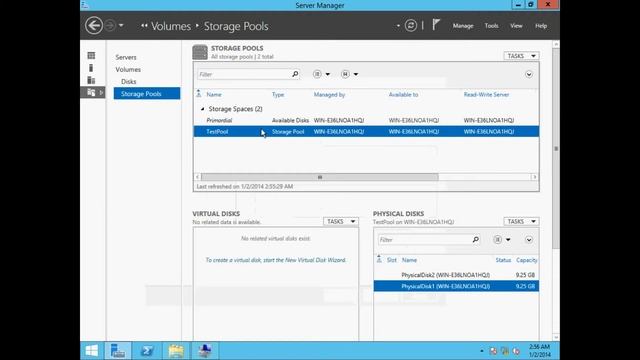Refresh Server Manager with the refresh icon
The width and height of the screenshot is (640, 360).
pos(411,26)
